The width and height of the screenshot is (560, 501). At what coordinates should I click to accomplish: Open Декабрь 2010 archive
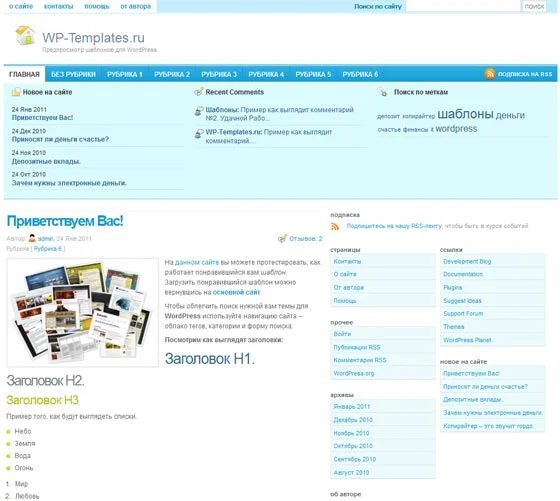[x=353, y=420]
